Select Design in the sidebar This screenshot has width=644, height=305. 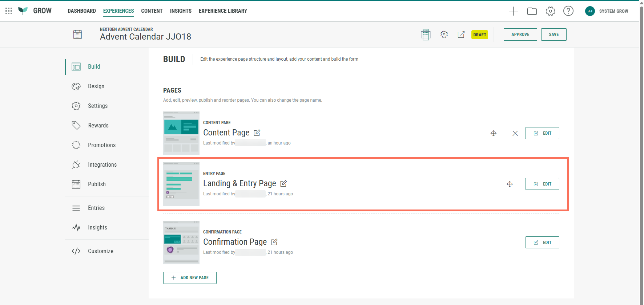coord(96,86)
